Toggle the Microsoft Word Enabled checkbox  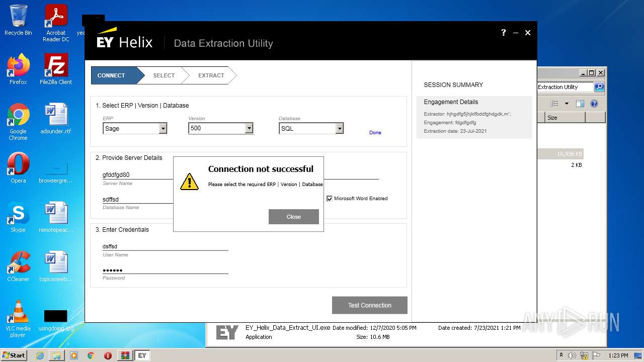coord(330,199)
